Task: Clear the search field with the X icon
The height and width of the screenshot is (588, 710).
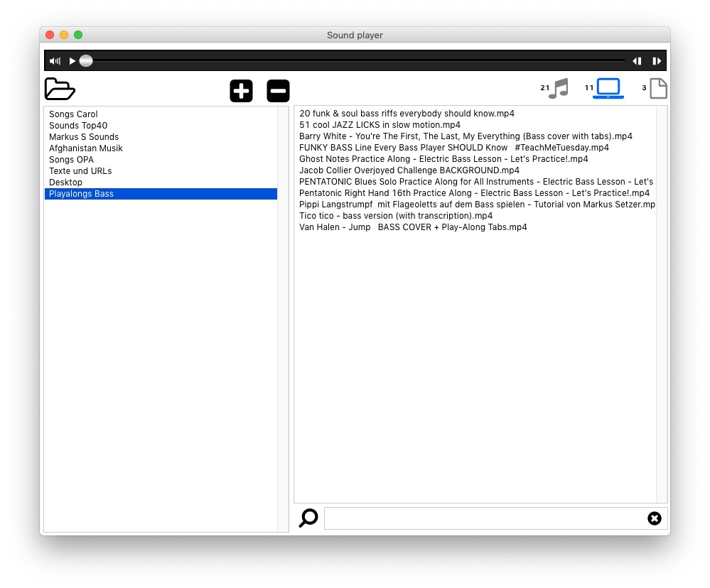Action: coord(655,518)
